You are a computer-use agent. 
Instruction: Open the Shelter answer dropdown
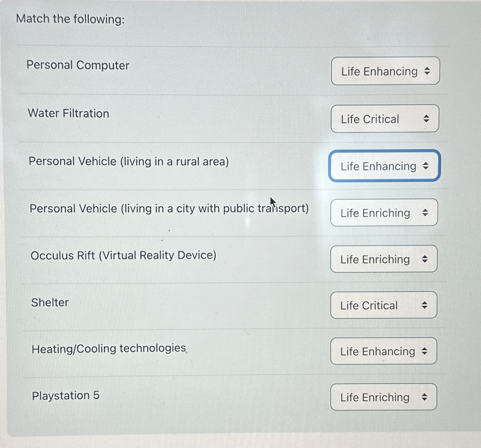383,305
